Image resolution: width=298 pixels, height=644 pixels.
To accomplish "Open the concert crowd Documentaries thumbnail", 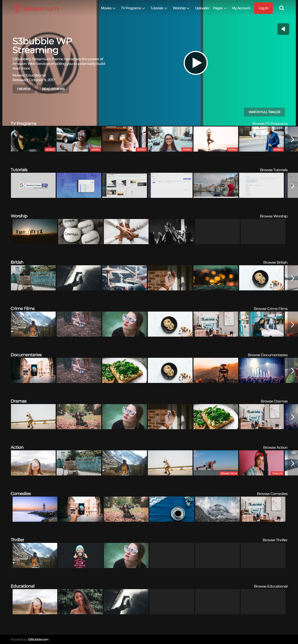I will pyautogui.click(x=261, y=371).
